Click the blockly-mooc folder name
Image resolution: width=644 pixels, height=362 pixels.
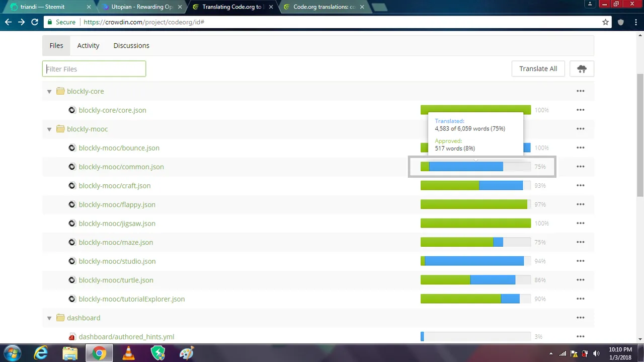(88, 129)
